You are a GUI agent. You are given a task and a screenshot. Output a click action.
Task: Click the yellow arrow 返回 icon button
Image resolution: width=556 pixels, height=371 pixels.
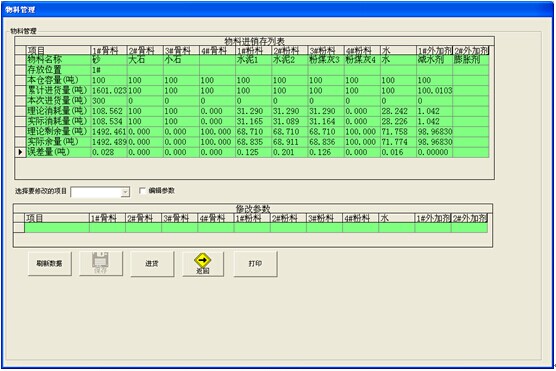pos(203,264)
